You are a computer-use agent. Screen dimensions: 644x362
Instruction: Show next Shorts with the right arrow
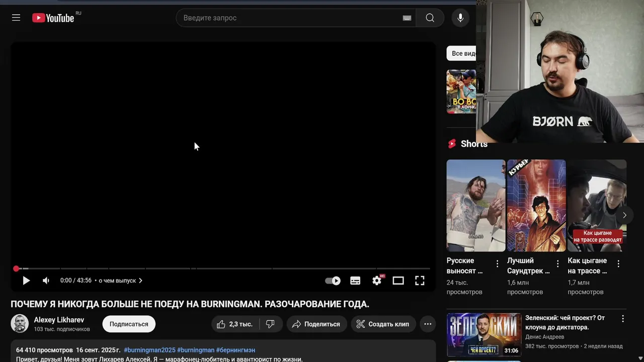click(x=624, y=215)
